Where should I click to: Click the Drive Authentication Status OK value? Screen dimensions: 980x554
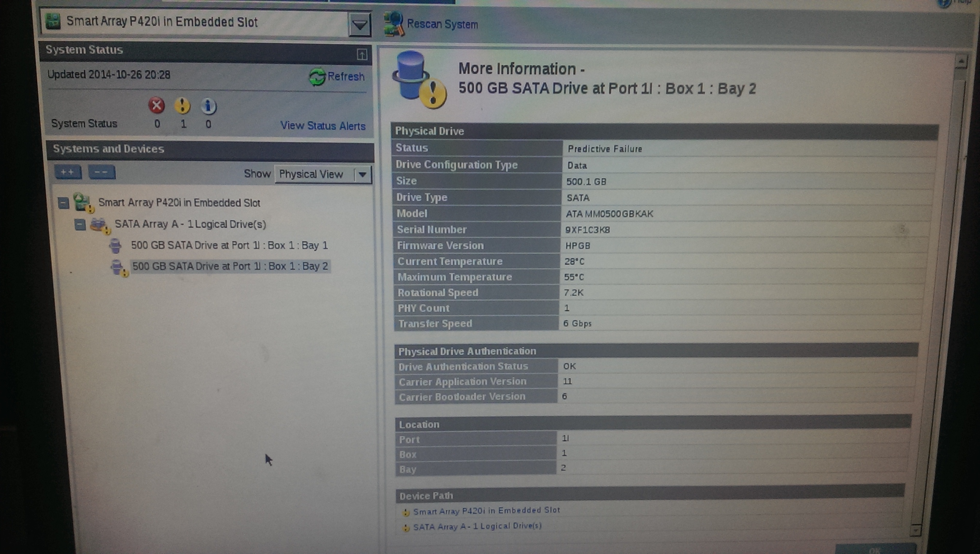(x=569, y=366)
